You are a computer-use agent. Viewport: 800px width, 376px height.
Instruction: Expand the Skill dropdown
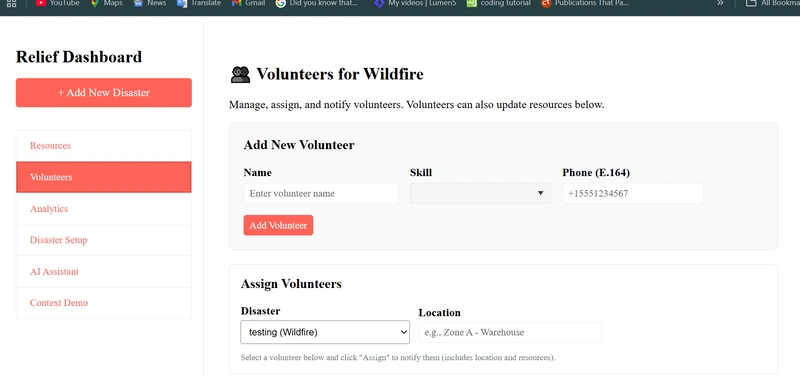click(480, 194)
